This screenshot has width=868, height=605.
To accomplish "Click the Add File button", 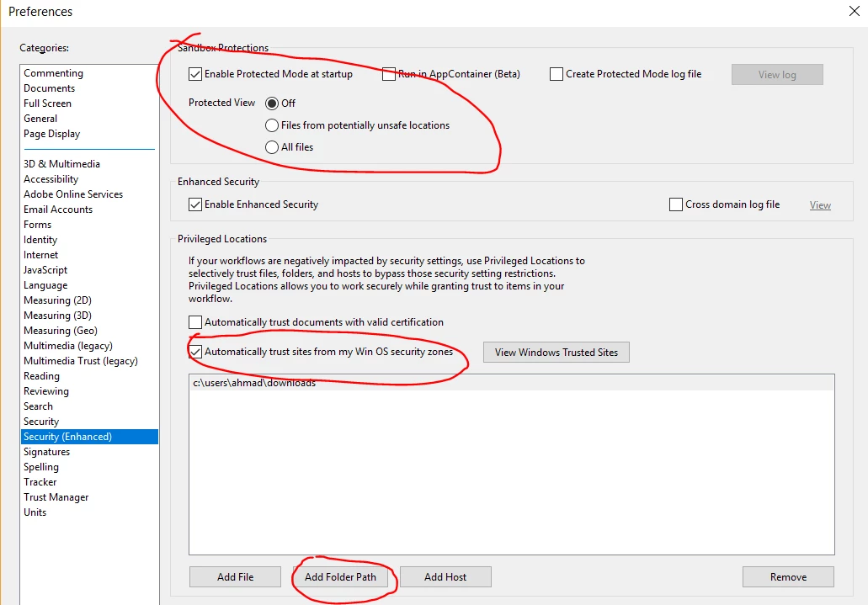I will pyautogui.click(x=235, y=576).
